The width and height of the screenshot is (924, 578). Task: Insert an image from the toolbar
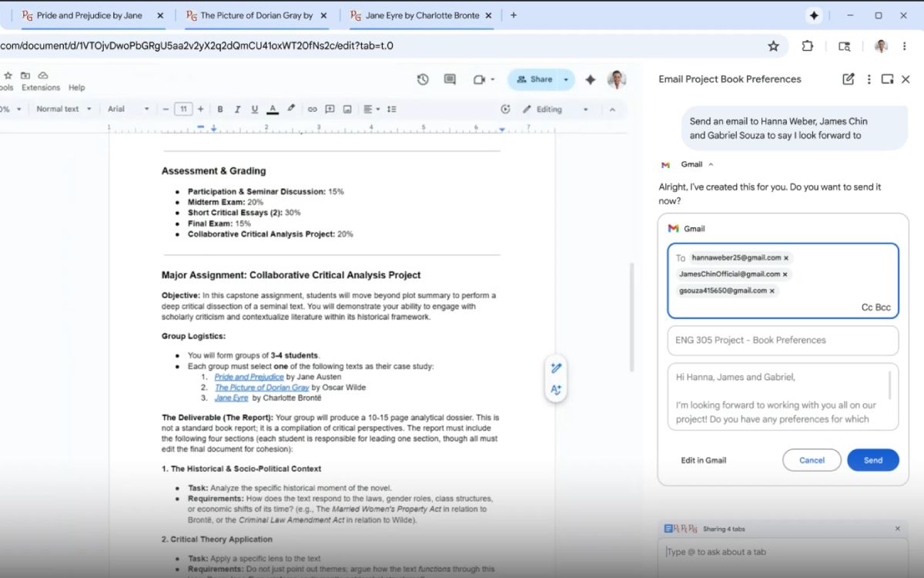pyautogui.click(x=349, y=109)
